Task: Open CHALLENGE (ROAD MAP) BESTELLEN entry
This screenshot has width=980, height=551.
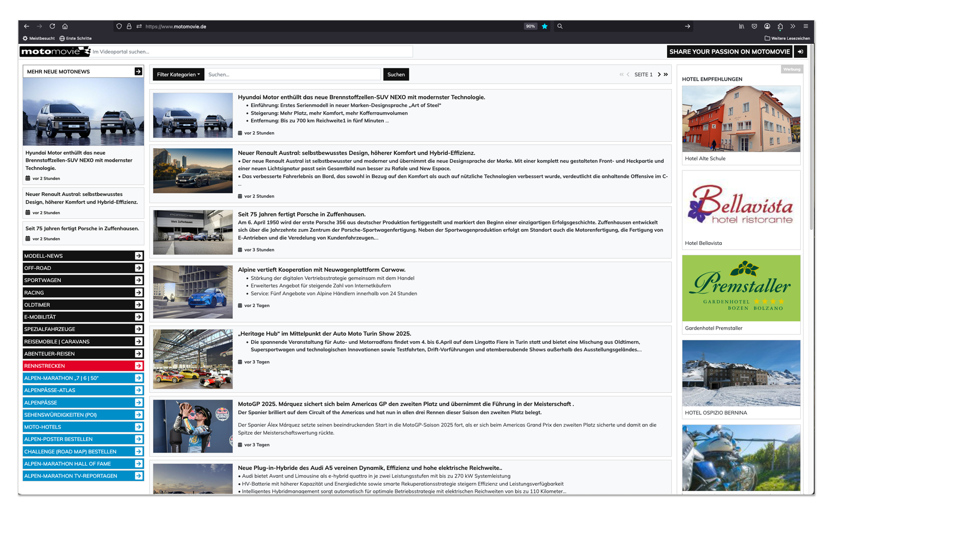Action: [x=83, y=452]
